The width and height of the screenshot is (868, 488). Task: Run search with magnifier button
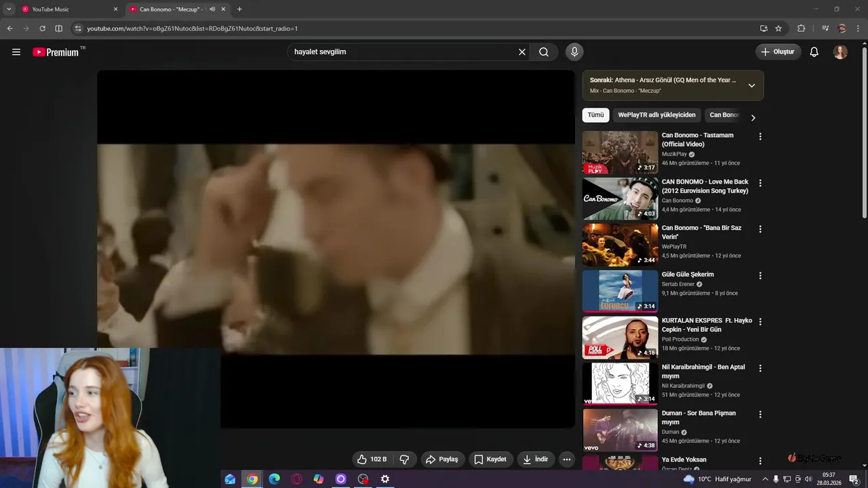click(x=544, y=52)
